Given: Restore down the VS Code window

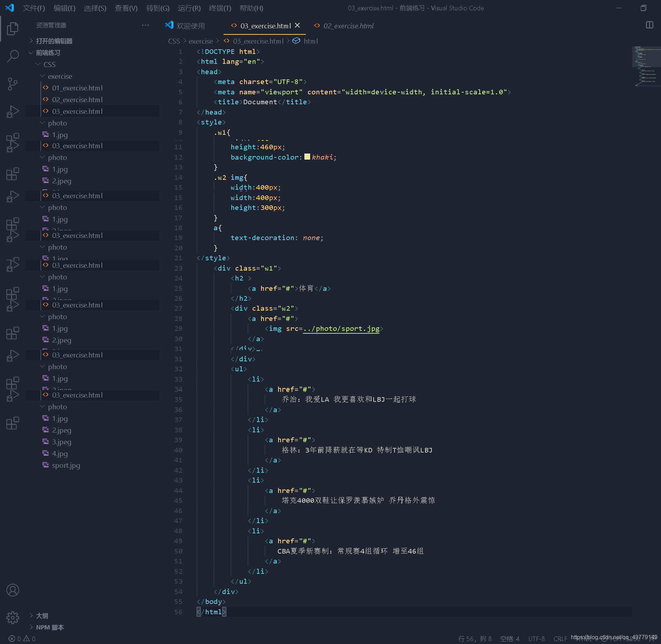Looking at the screenshot, I should pyautogui.click(x=644, y=8).
